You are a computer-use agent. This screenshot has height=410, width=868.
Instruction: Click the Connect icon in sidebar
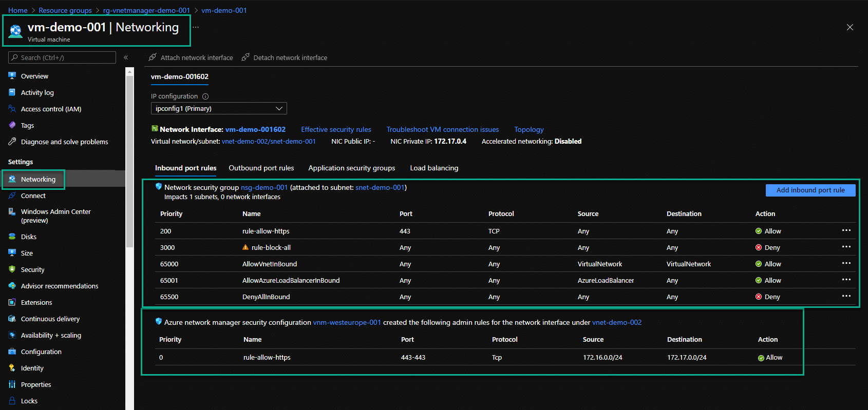(12, 196)
